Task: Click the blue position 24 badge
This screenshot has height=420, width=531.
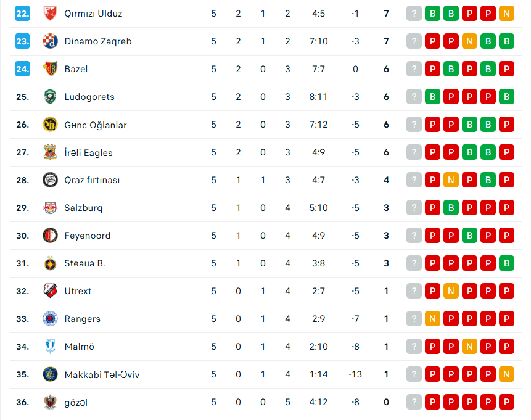Action: (23, 69)
